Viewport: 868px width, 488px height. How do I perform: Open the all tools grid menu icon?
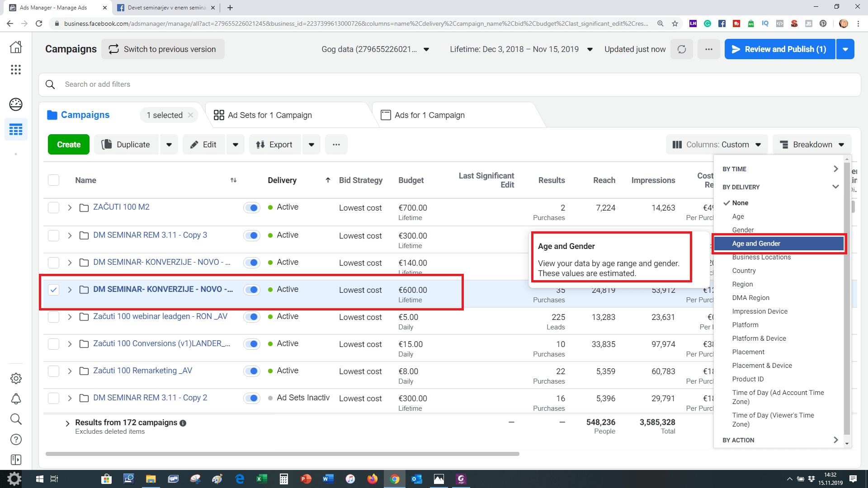(x=16, y=70)
